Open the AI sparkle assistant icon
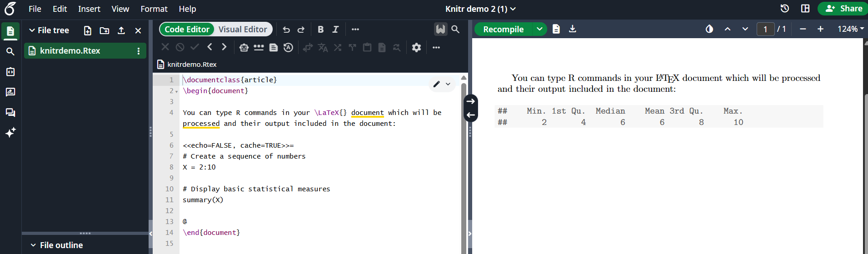868x254 pixels. [x=10, y=132]
